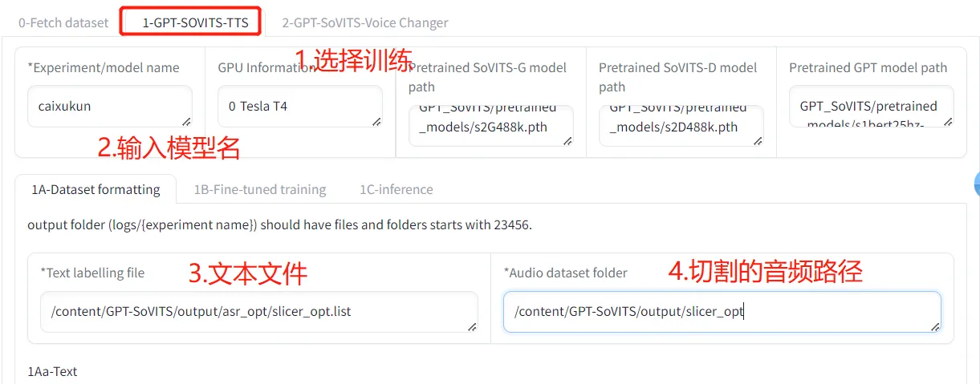Viewport: 980px width, 384px height.
Task: Focus the Pretrained SoVITS-G model path box
Action: coord(491,126)
